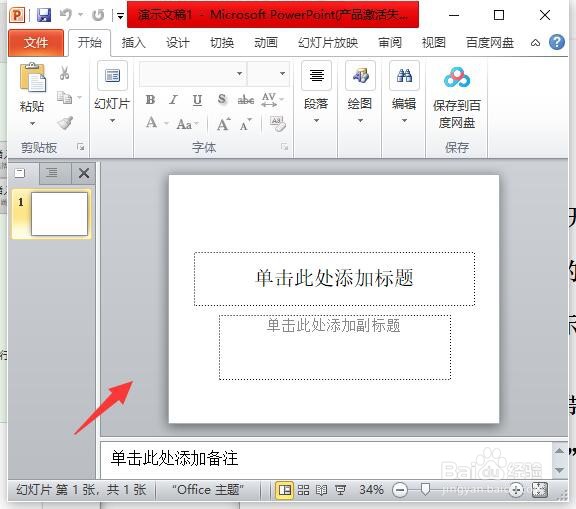Click the "Office 主题" status bar entry
The width and height of the screenshot is (576, 509).
tap(208, 490)
